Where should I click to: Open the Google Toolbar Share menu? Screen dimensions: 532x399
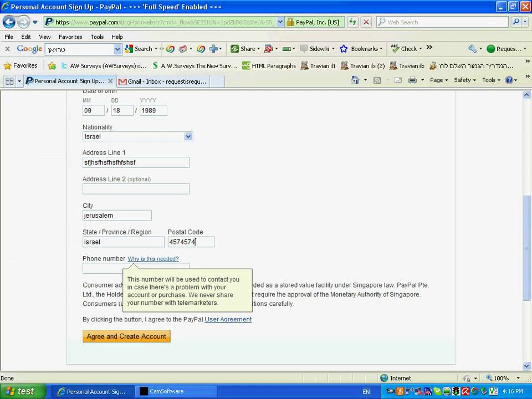click(245, 49)
